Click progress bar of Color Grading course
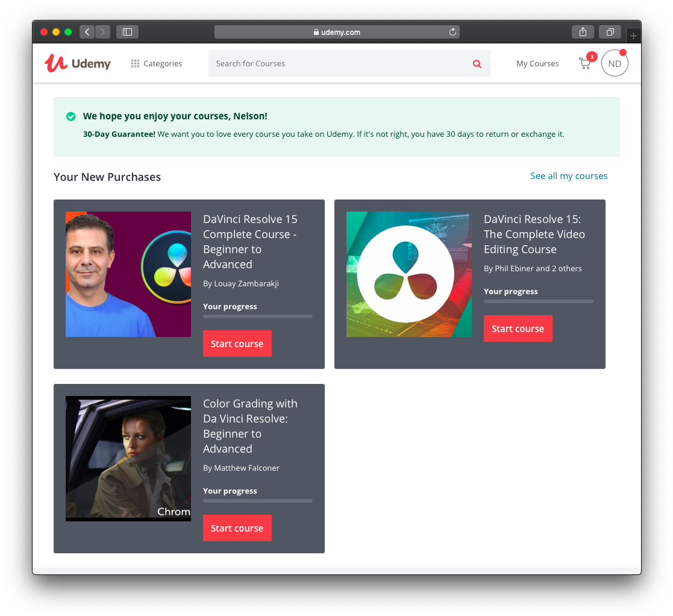This screenshot has width=673, height=616. click(x=258, y=501)
